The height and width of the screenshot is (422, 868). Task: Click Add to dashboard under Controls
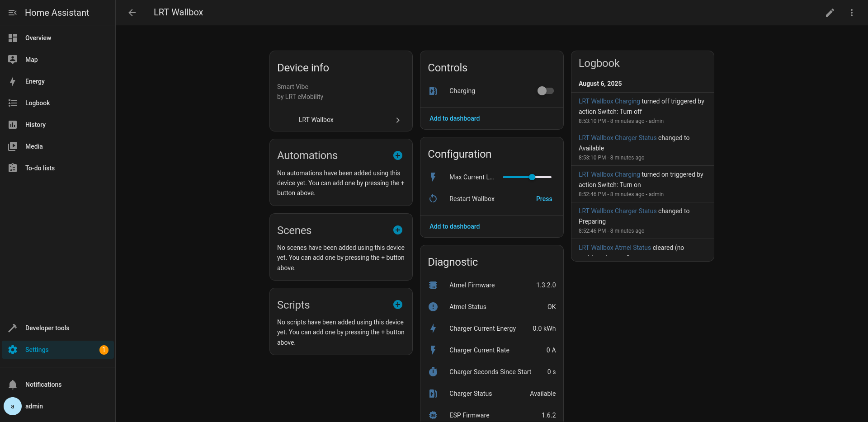point(454,118)
